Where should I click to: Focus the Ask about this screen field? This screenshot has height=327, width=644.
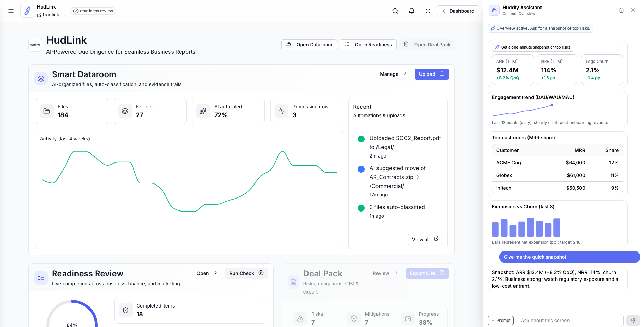[x=570, y=321]
